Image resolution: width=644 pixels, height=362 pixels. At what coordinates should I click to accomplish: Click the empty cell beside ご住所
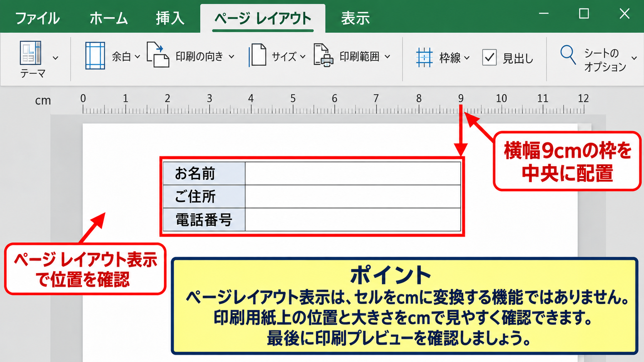(x=353, y=197)
